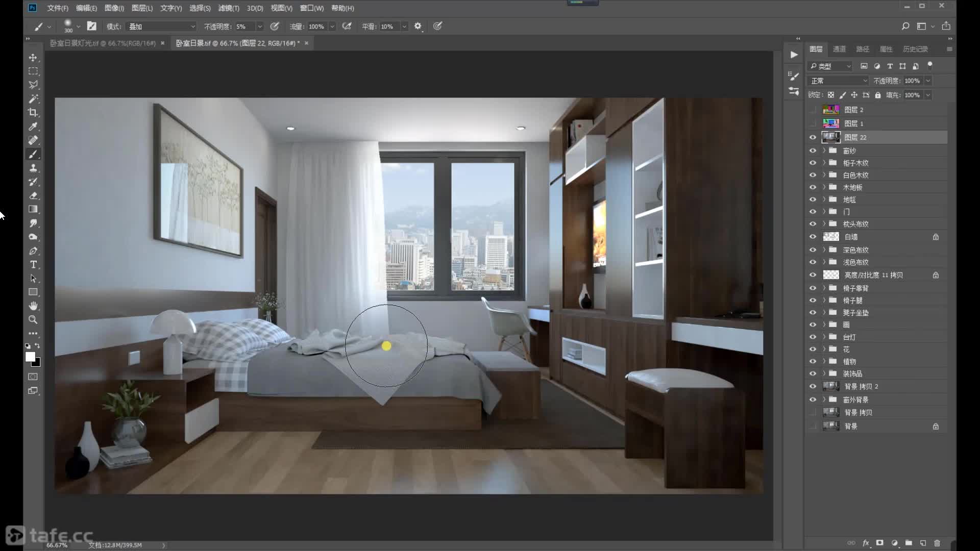
Task: Create a new layer with bottom icon
Action: (923, 543)
